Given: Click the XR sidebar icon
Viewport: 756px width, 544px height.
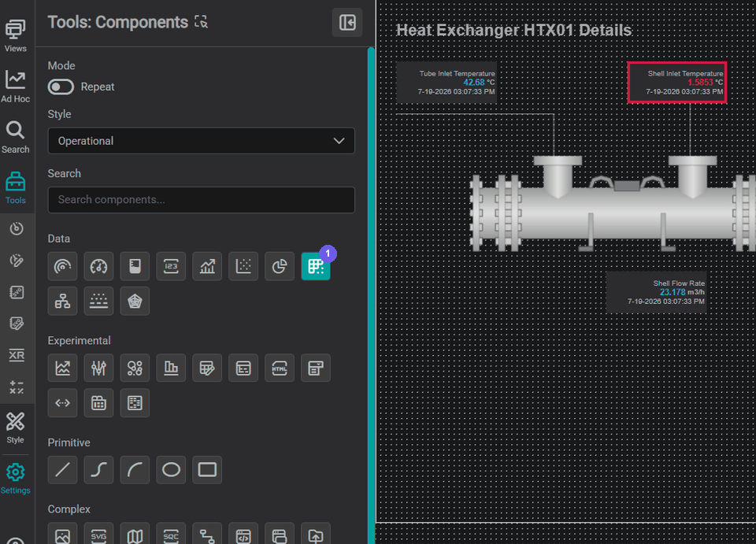Looking at the screenshot, I should point(17,355).
